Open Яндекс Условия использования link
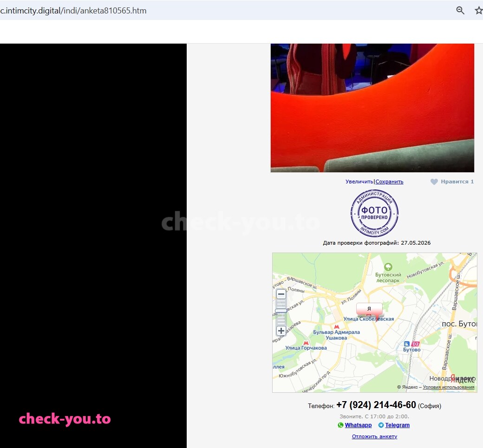 (449, 387)
